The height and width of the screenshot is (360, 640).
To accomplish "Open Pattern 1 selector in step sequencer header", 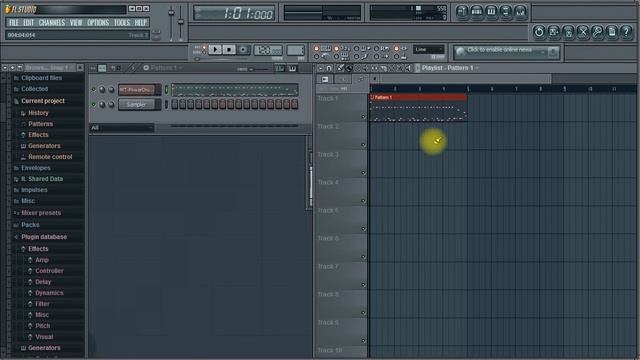I will tap(163, 68).
